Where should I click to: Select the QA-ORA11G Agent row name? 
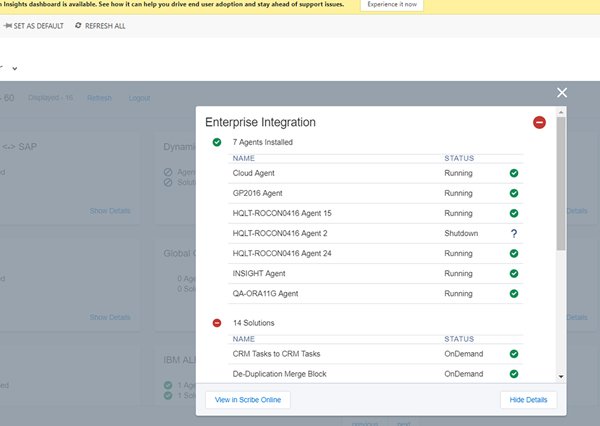pos(265,294)
